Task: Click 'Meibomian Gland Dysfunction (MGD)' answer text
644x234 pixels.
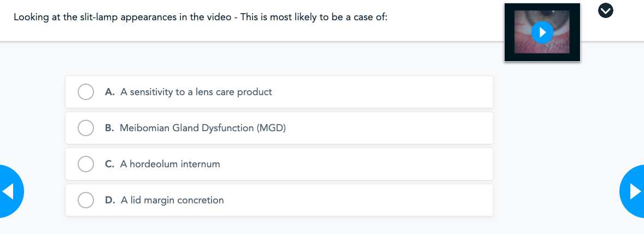Action: pos(203,128)
